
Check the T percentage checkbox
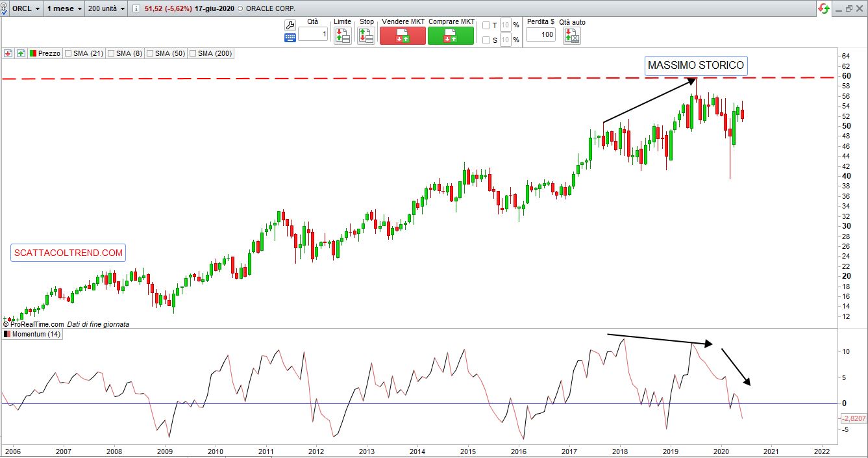point(486,25)
